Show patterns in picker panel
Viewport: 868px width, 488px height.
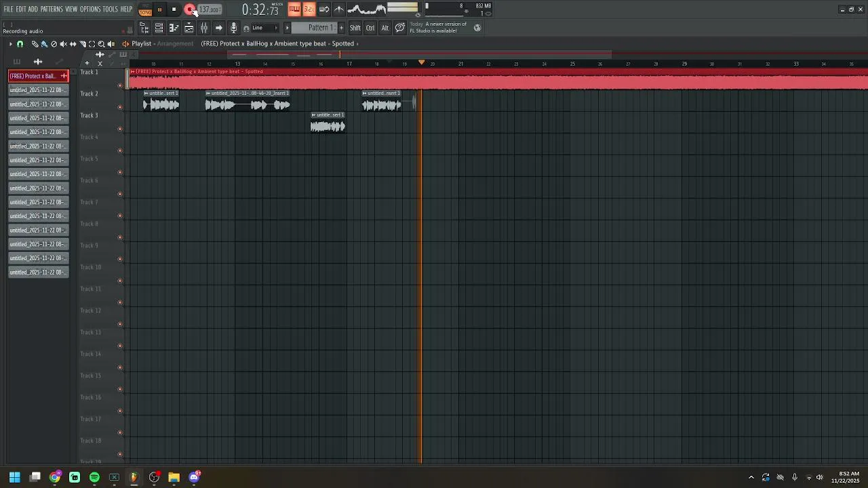[x=17, y=62]
